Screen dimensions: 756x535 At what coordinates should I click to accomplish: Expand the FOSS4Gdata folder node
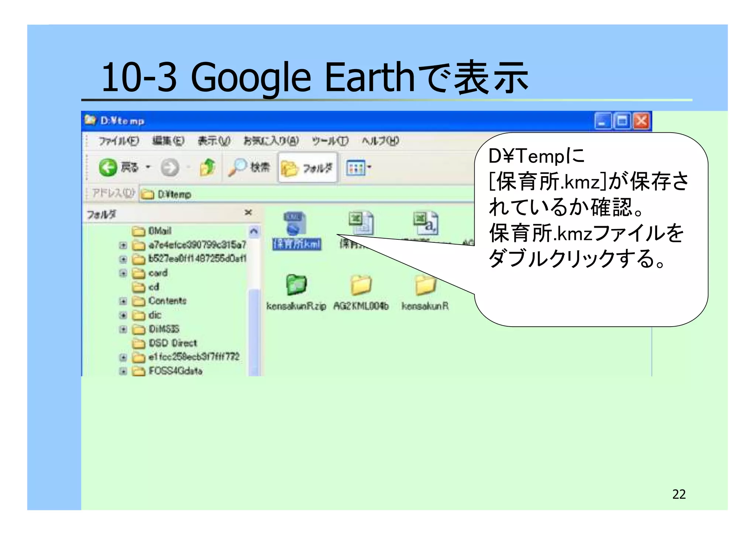click(x=123, y=371)
